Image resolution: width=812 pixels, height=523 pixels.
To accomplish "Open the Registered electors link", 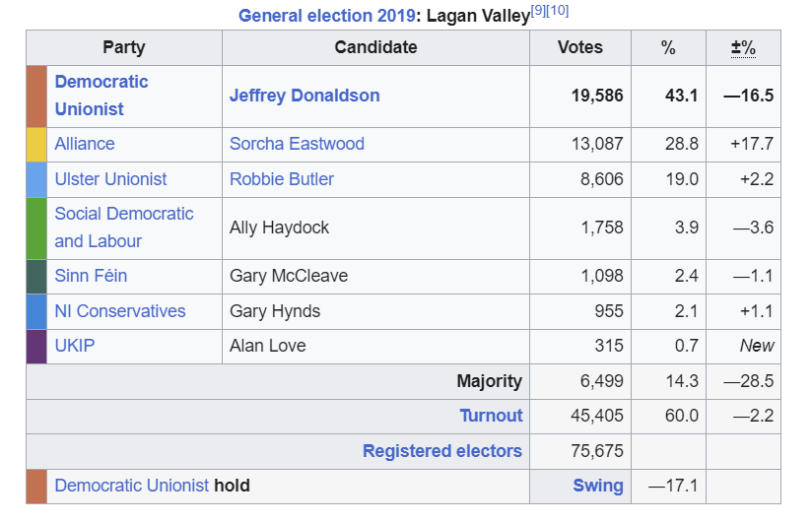I will click(x=442, y=451).
